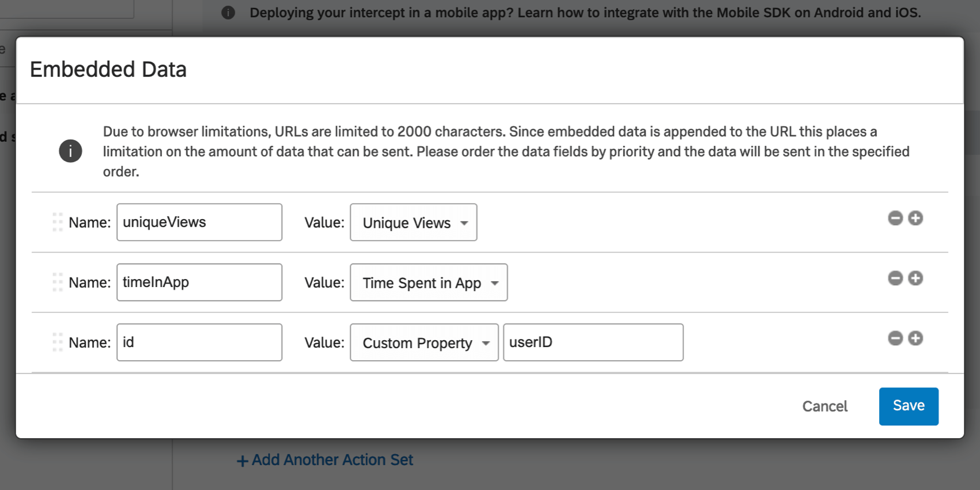This screenshot has width=980, height=490.
Task: Expand the Custom Property value dropdown
Action: tap(424, 342)
